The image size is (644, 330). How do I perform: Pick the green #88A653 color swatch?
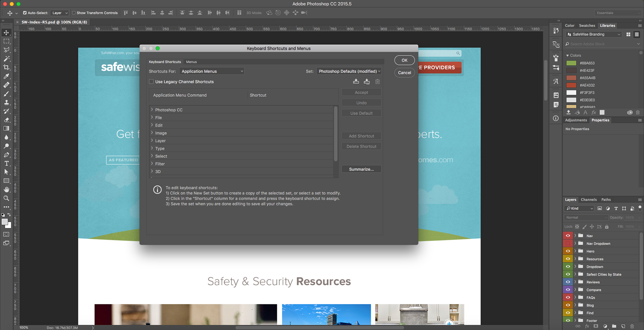point(571,63)
